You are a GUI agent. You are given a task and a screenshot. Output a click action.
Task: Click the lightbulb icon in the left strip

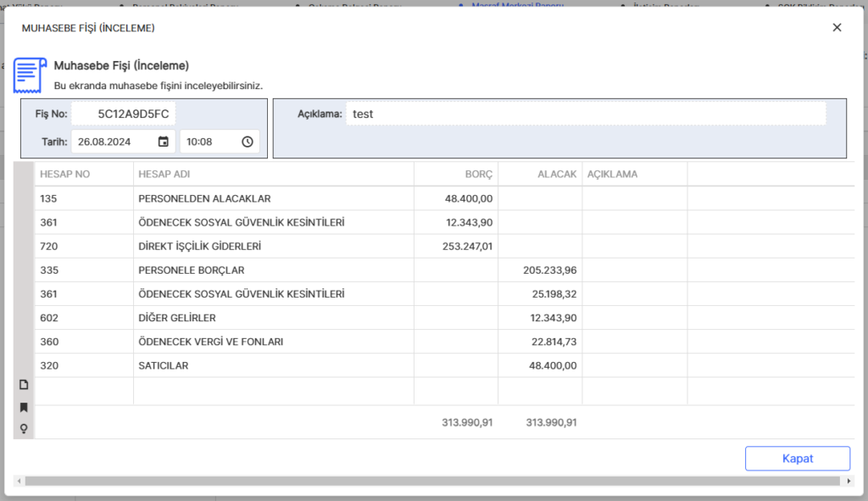[24, 428]
